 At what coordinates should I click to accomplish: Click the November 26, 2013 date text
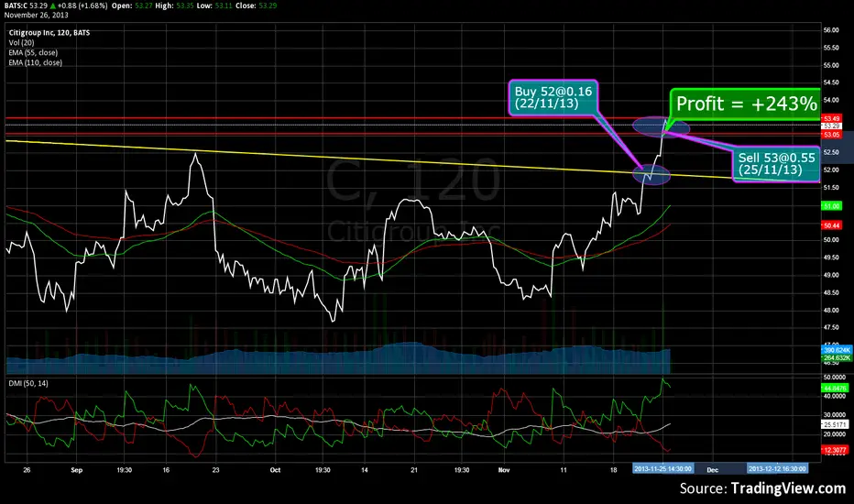point(37,16)
